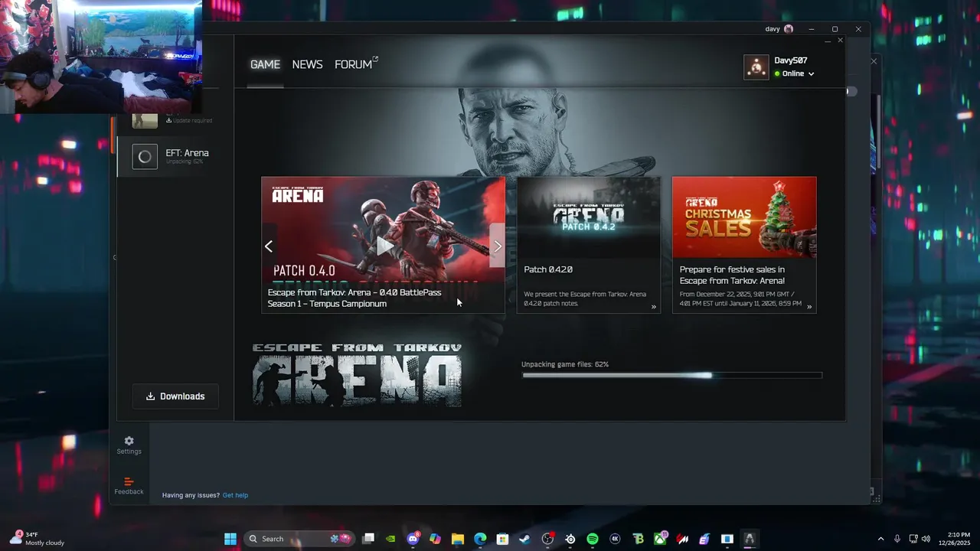Screen dimensions: 980x551
Task: Open the FORUM tab
Action: (x=356, y=64)
